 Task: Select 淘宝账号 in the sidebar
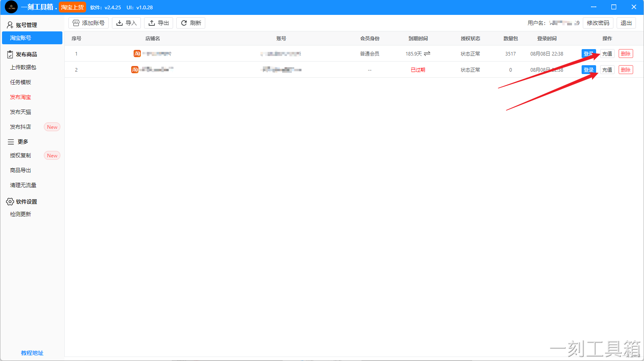pyautogui.click(x=32, y=38)
